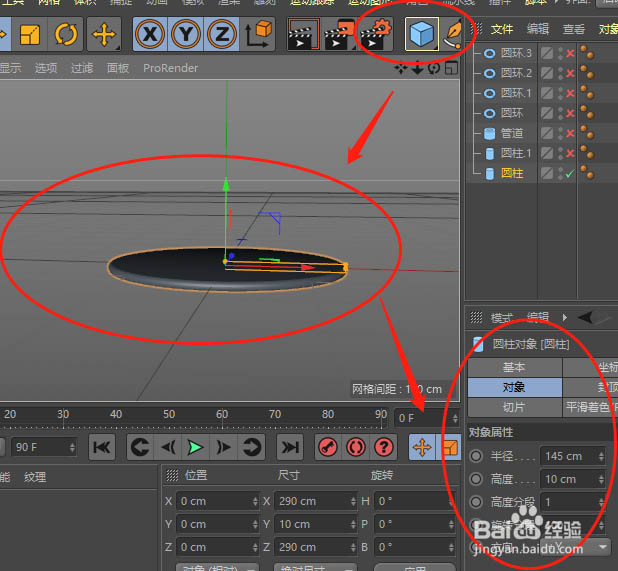The width and height of the screenshot is (618, 571).
Task: Click the viewport pan navigation icon
Action: coord(400,69)
